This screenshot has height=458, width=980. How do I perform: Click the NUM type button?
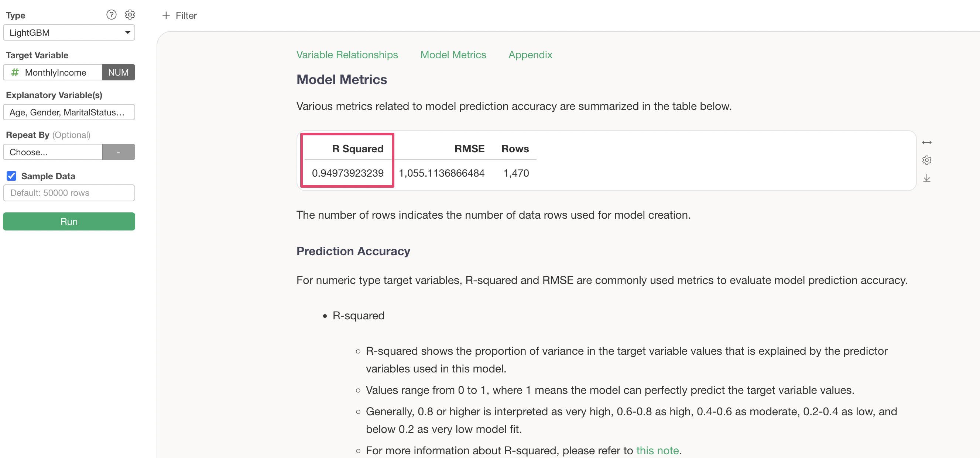point(118,73)
